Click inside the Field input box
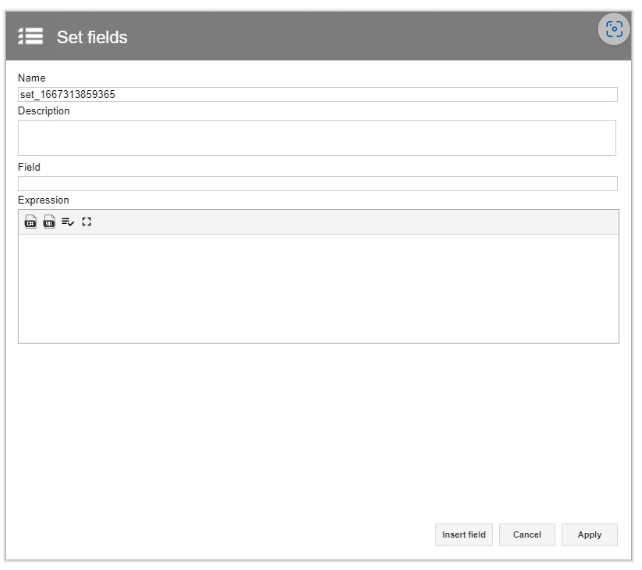 pyautogui.click(x=318, y=183)
